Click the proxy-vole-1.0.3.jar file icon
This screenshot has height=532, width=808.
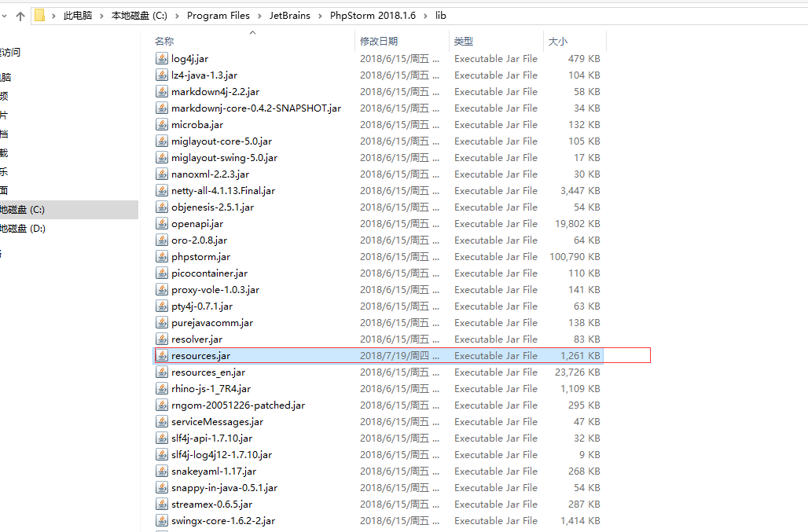click(x=162, y=289)
